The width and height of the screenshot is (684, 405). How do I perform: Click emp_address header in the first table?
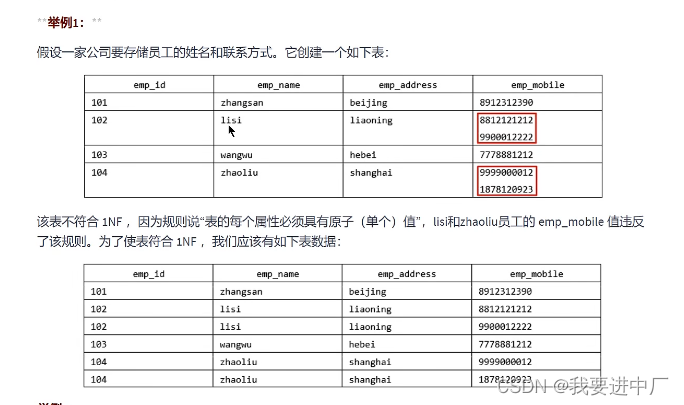(x=407, y=85)
